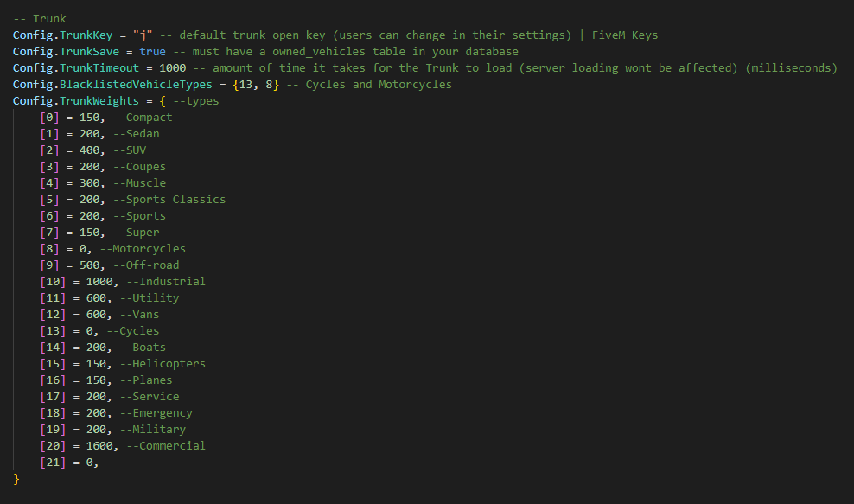
Task: Click the --Muscle comment
Action: pyautogui.click(x=139, y=183)
